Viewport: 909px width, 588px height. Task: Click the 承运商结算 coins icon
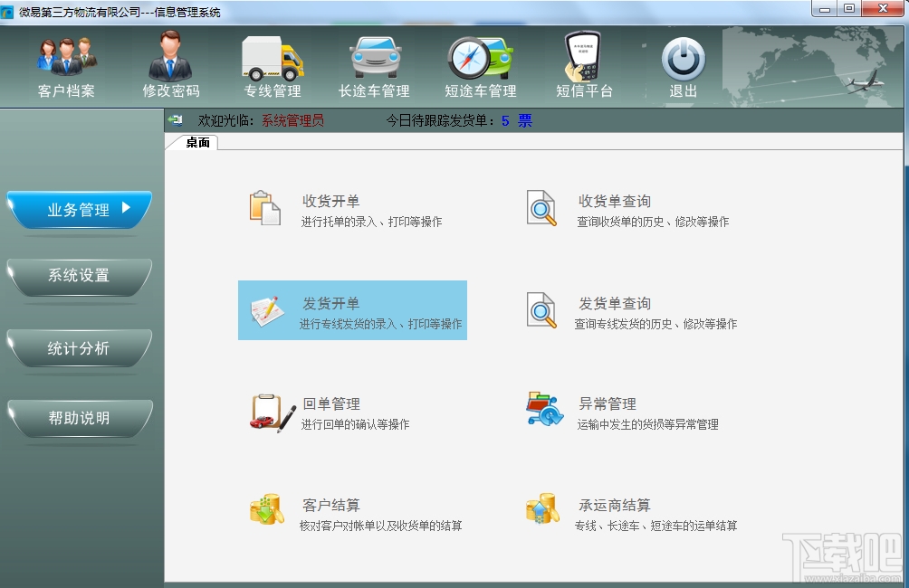click(542, 508)
